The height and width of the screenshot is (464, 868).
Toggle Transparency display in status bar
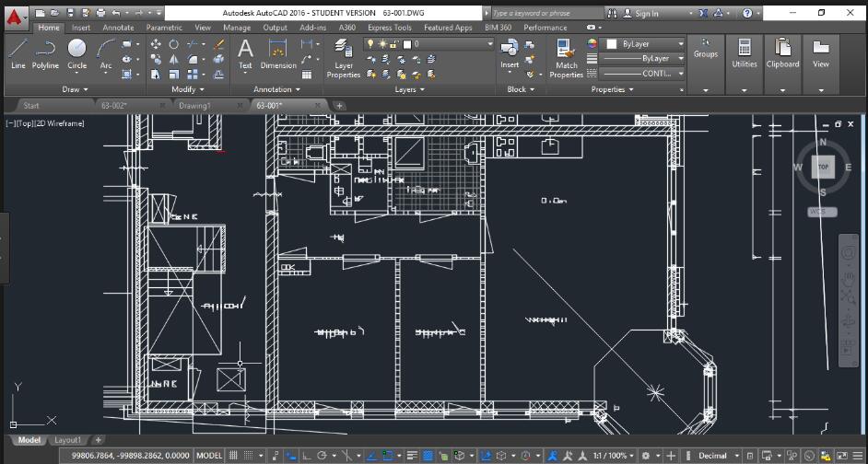click(428, 456)
